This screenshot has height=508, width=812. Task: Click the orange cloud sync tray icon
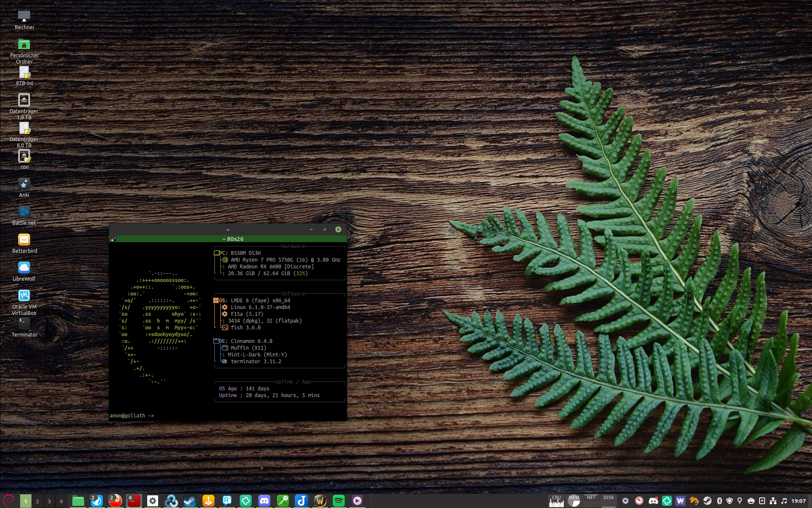694,501
